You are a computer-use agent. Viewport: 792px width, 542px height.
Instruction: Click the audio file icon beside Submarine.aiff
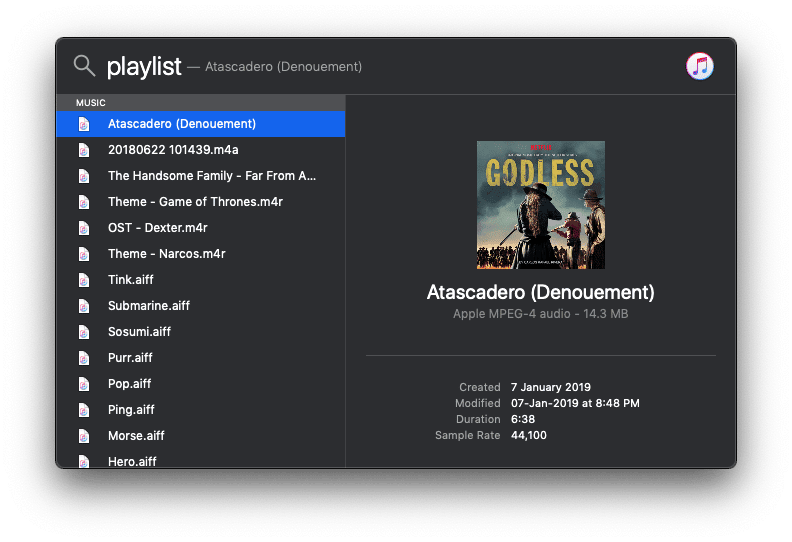click(85, 306)
